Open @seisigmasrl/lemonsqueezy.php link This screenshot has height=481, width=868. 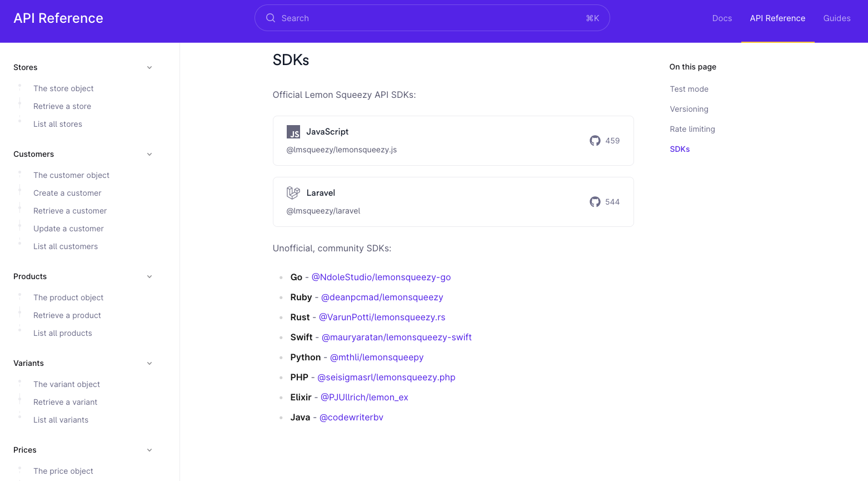(x=386, y=377)
